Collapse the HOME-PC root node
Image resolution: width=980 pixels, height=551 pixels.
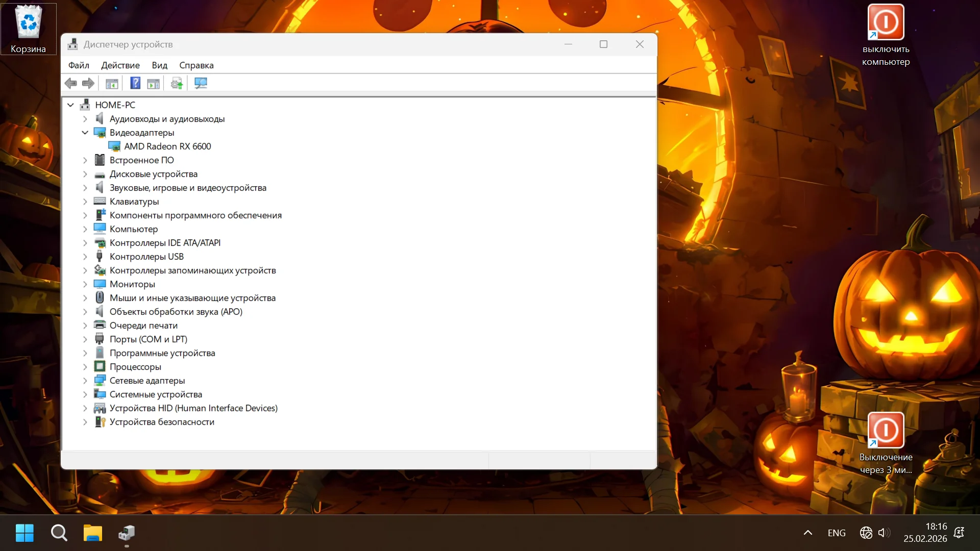(70, 105)
